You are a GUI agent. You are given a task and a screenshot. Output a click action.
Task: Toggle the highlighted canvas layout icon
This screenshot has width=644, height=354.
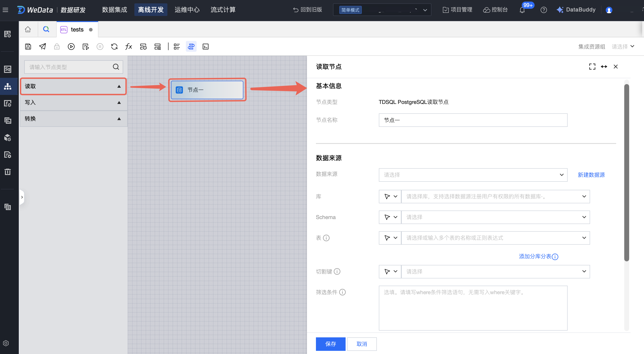pyautogui.click(x=191, y=47)
